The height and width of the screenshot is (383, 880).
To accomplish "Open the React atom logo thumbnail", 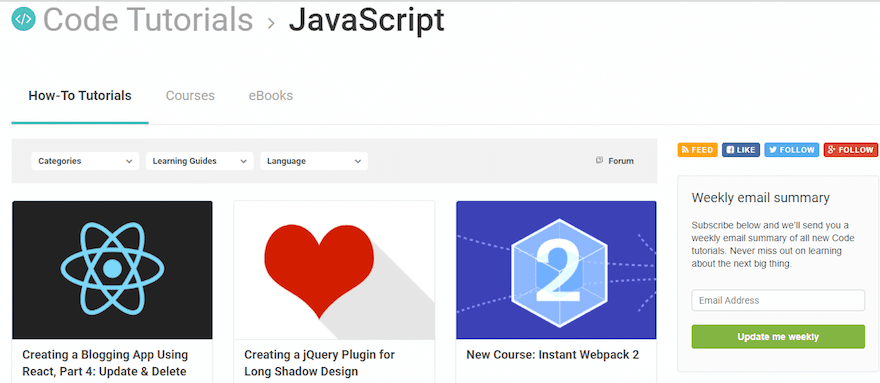I will coord(112,270).
